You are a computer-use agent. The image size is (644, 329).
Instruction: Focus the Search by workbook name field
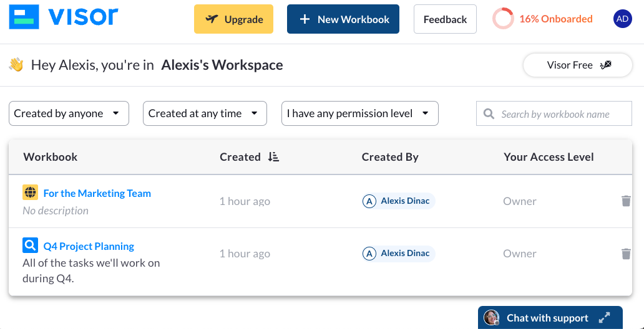[554, 113]
